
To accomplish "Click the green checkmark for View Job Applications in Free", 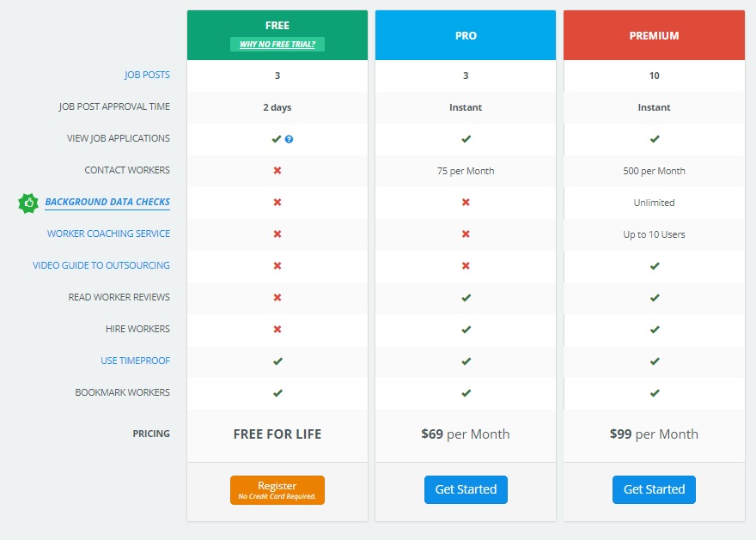I will [x=277, y=139].
